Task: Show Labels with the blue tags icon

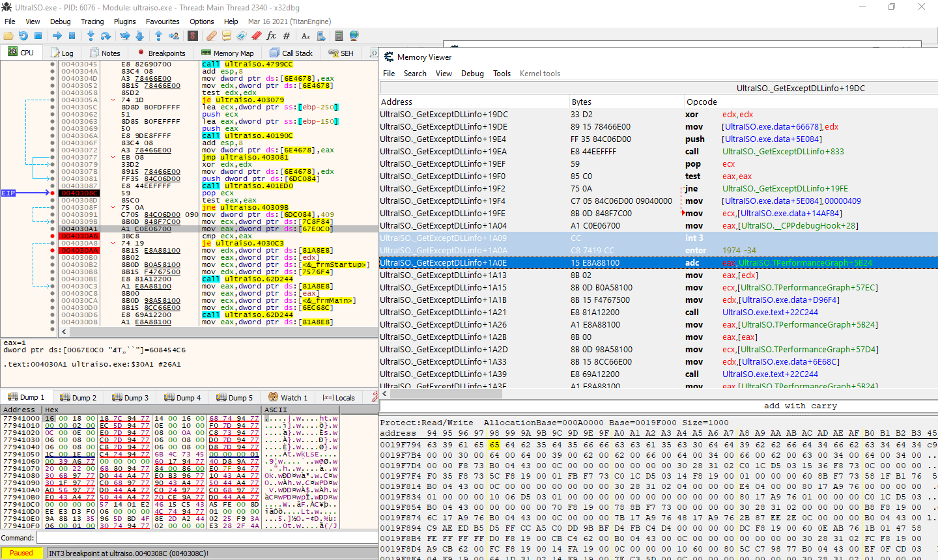Action: (242, 36)
